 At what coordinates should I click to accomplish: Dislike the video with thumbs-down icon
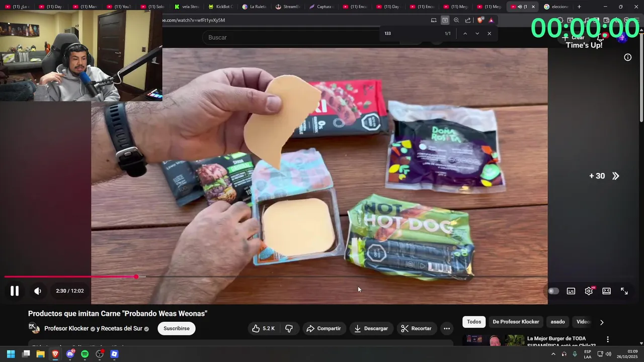[289, 328]
